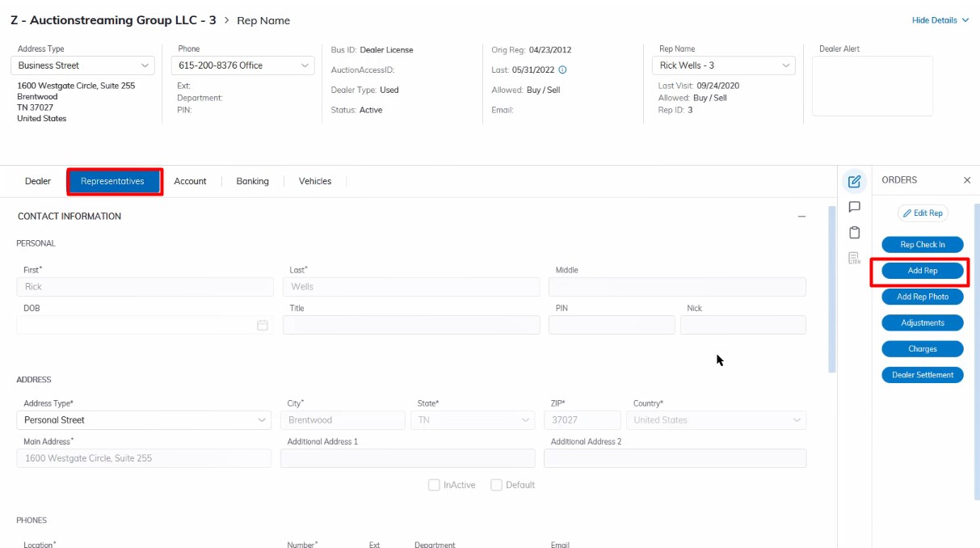The image size is (980, 548).
Task: Collapse the Contact Information section
Action: [x=801, y=217]
